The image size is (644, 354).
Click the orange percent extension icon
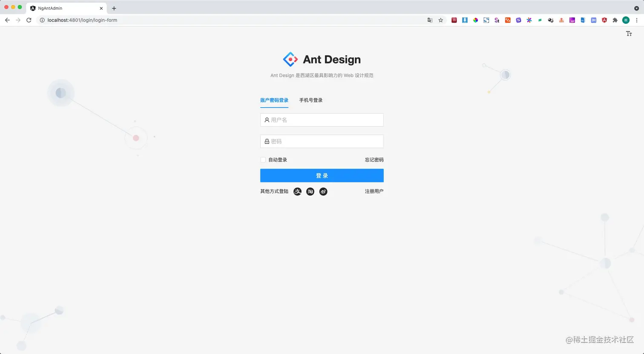tap(508, 20)
